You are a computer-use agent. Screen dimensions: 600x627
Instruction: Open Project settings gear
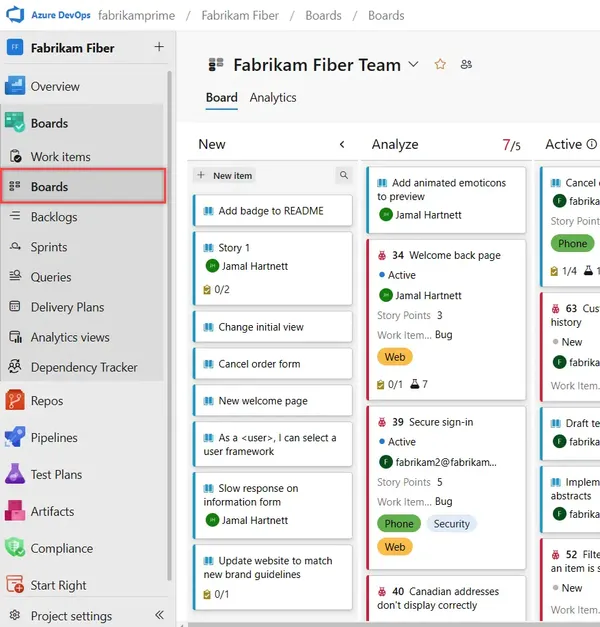pos(15,615)
